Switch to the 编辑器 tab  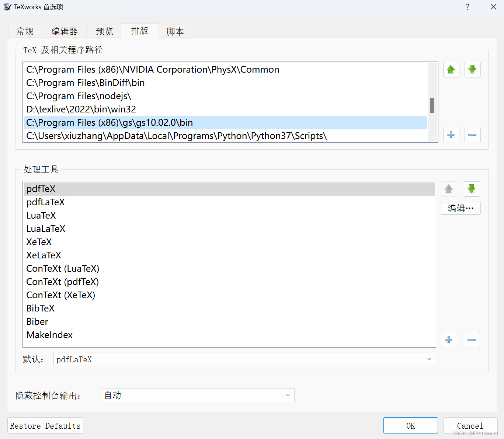click(65, 31)
